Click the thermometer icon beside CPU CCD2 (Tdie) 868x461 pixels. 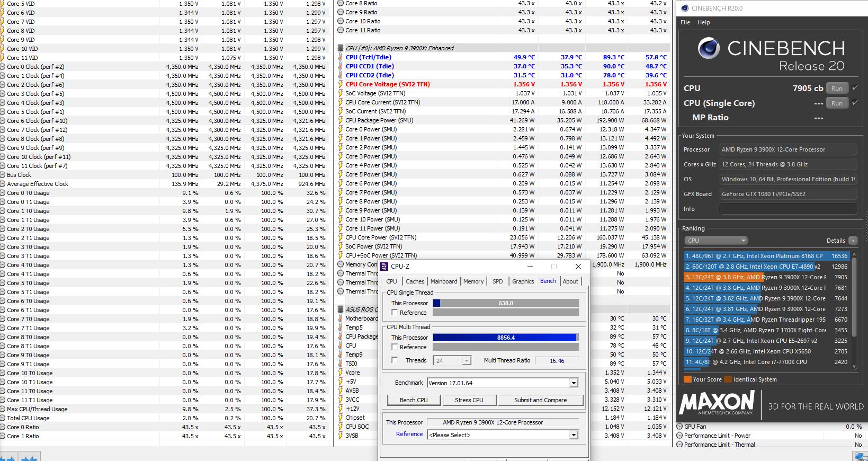[341, 75]
